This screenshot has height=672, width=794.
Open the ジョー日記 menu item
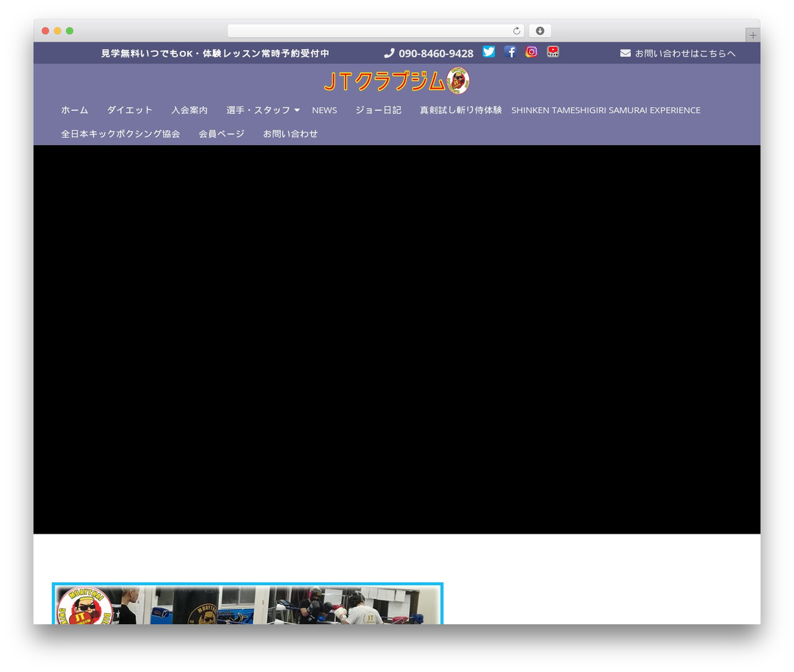tap(378, 110)
